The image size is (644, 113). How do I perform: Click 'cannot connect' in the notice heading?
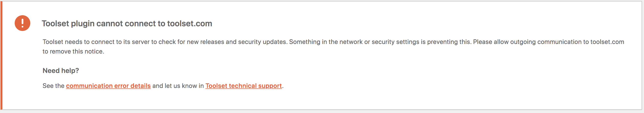[x=126, y=24]
